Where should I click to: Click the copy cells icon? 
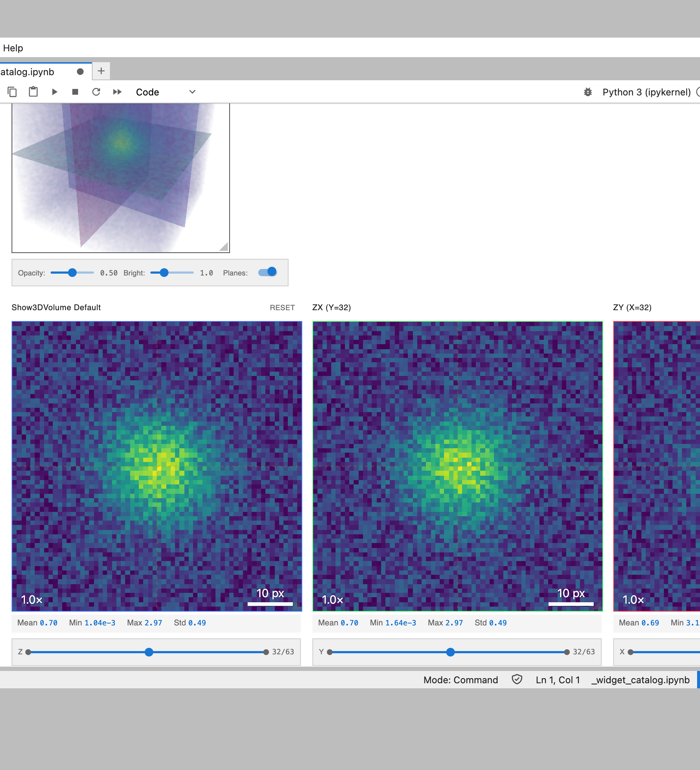[12, 92]
